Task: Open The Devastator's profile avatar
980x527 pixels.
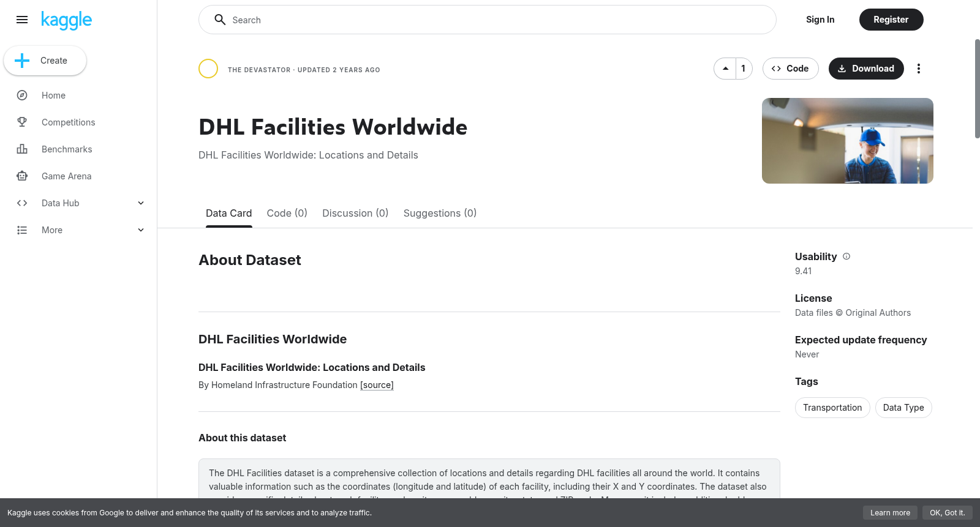Action: click(208, 69)
